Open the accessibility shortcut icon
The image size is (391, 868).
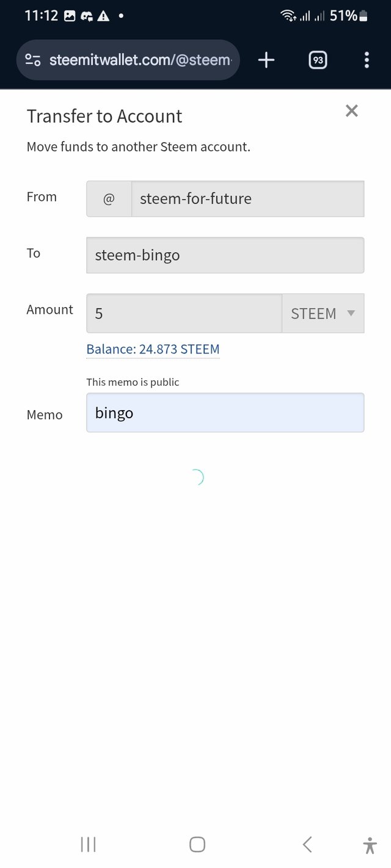370,845
